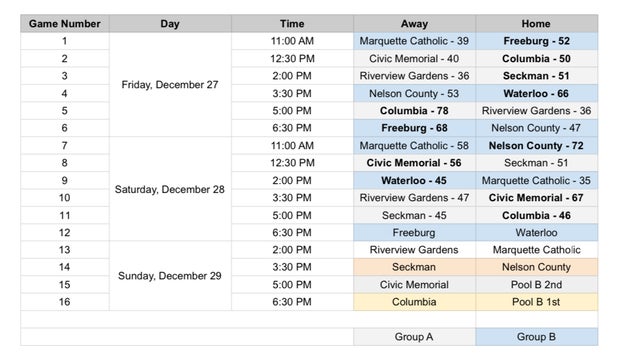
Task: Select the Day column header
Action: pos(170,24)
